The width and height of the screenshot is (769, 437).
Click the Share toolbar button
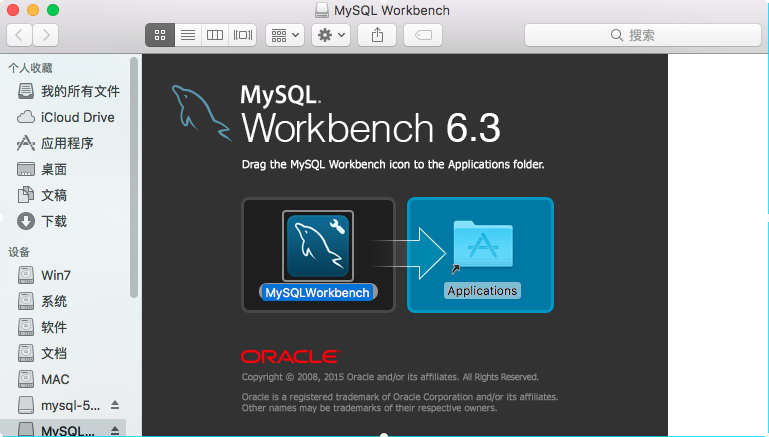pos(377,35)
